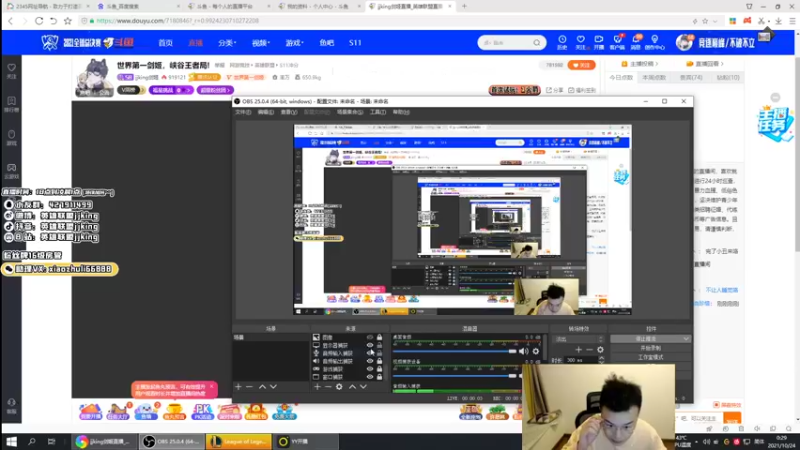Image resolution: width=800 pixels, height=450 pixels.
Task: Toggle lock on Window Capture source
Action: tap(380, 377)
